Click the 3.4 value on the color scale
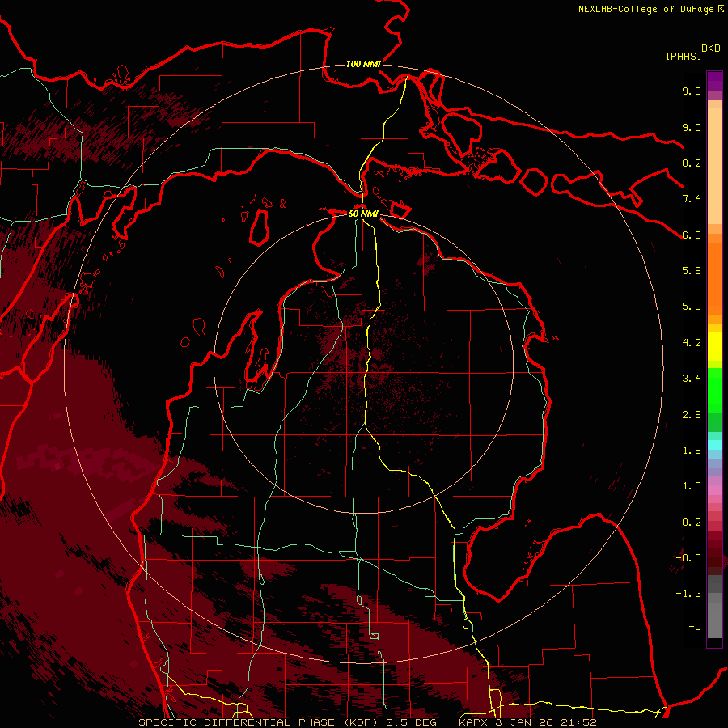728x728 pixels. 692,379
